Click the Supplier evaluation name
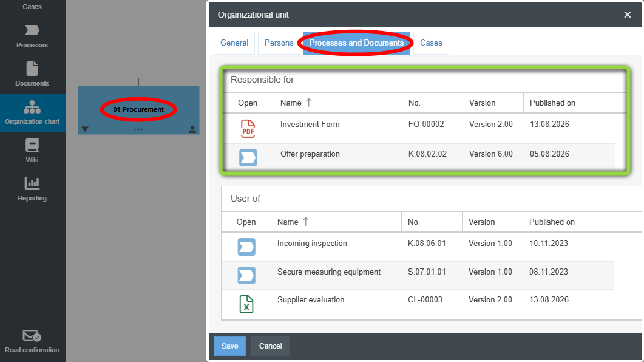Image resolution: width=644 pixels, height=362 pixels. (311, 299)
